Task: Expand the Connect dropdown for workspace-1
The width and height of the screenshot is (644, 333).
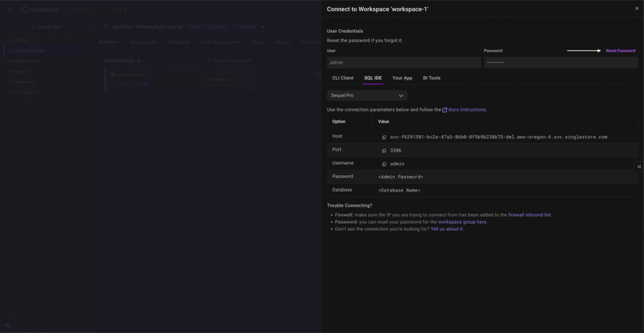Action: 222,79
